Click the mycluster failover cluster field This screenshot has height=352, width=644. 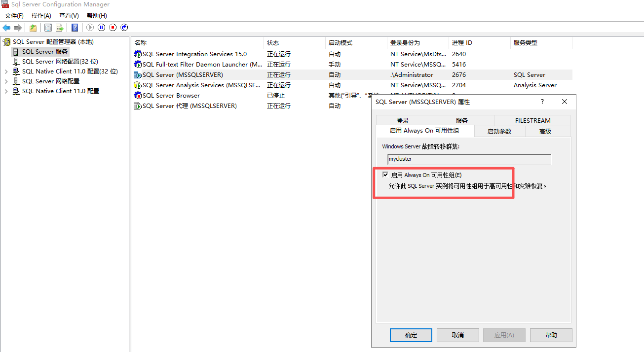coord(469,159)
